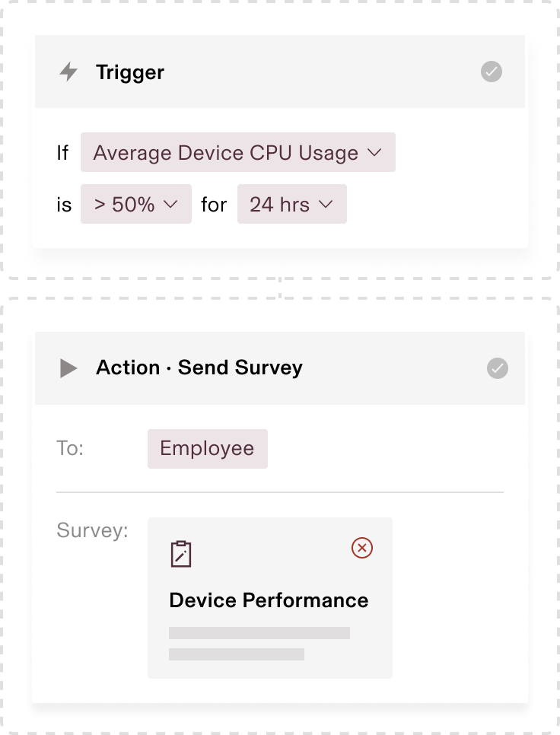Remove the Device Performance survey with red X
This screenshot has width=560, height=735.
[x=361, y=548]
